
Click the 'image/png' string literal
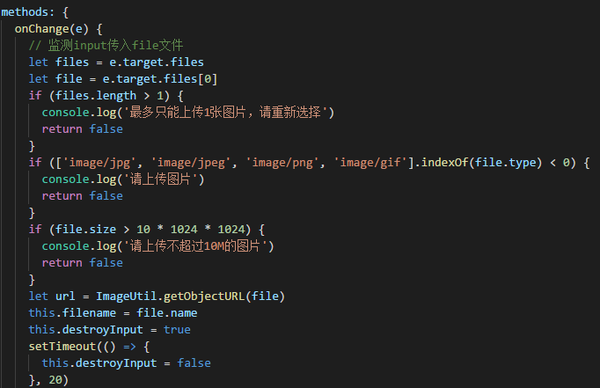coord(282,163)
